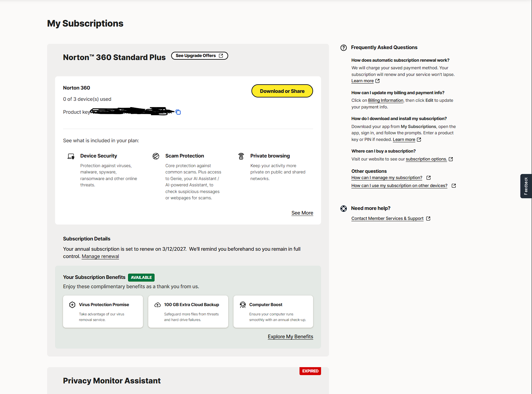Copy the product key with copy icon
The width and height of the screenshot is (532, 394).
(178, 112)
